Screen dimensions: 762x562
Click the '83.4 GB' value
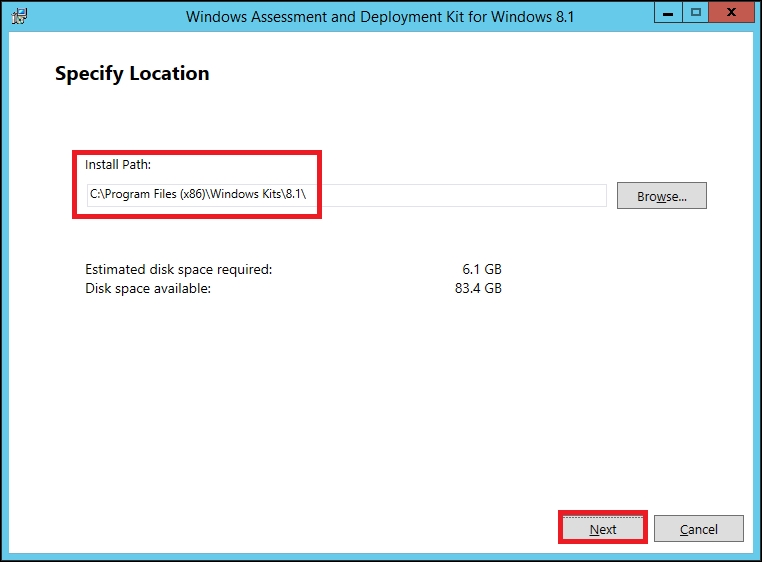(478, 288)
